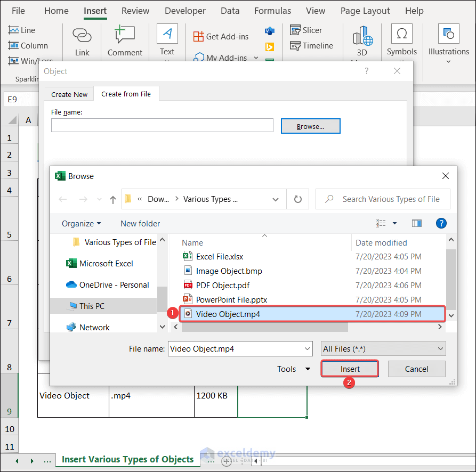Open My Add-ins dropdown arrow
The height and width of the screenshot is (472, 476).
click(256, 58)
